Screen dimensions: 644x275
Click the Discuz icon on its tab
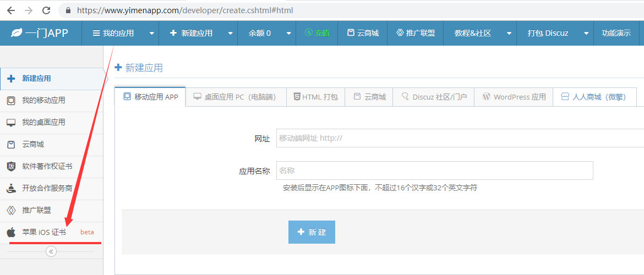(405, 97)
